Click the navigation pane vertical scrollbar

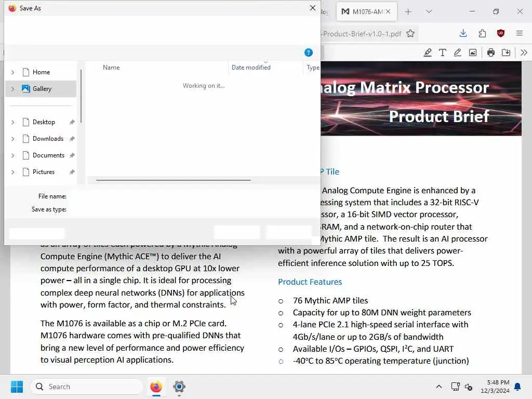coord(81,96)
